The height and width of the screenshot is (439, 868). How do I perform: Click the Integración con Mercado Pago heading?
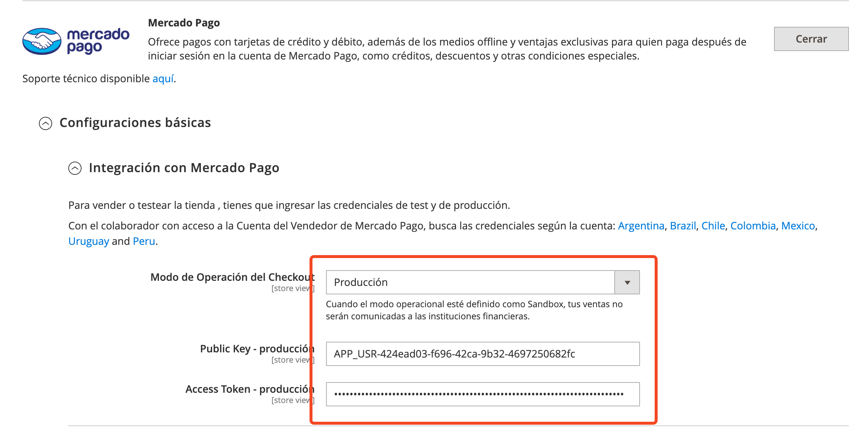(184, 168)
